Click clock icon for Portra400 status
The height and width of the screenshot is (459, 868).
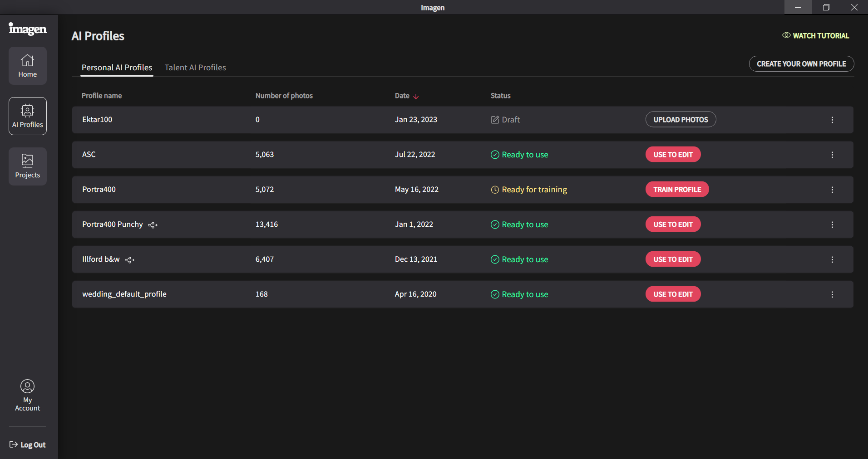pyautogui.click(x=495, y=190)
